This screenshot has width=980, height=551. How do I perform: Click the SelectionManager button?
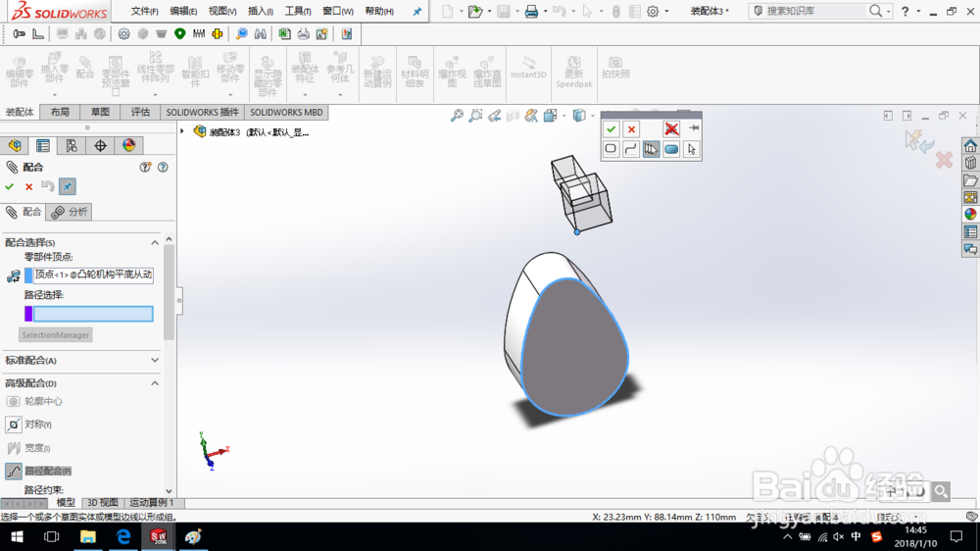pos(56,335)
